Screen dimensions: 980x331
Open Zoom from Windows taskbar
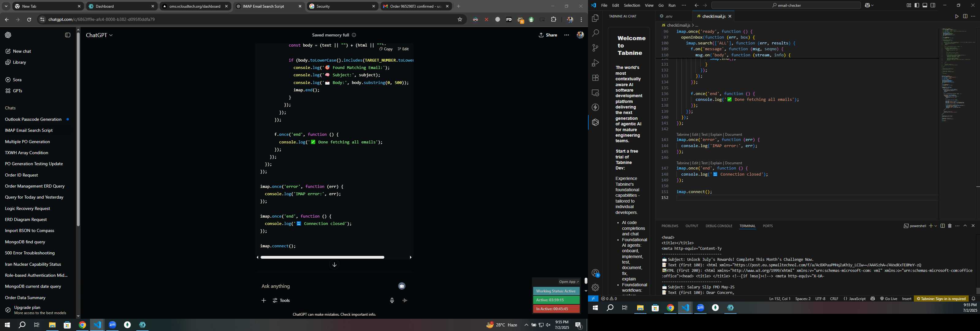click(x=112, y=325)
